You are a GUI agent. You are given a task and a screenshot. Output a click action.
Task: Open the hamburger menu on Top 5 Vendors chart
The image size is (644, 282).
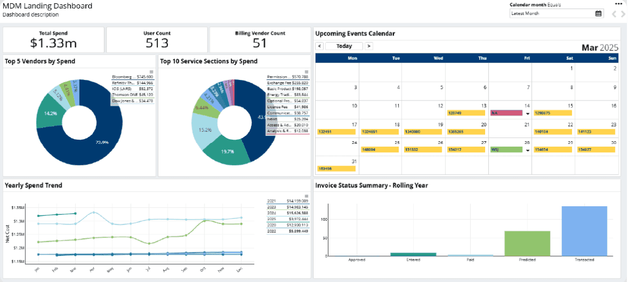pos(151,71)
